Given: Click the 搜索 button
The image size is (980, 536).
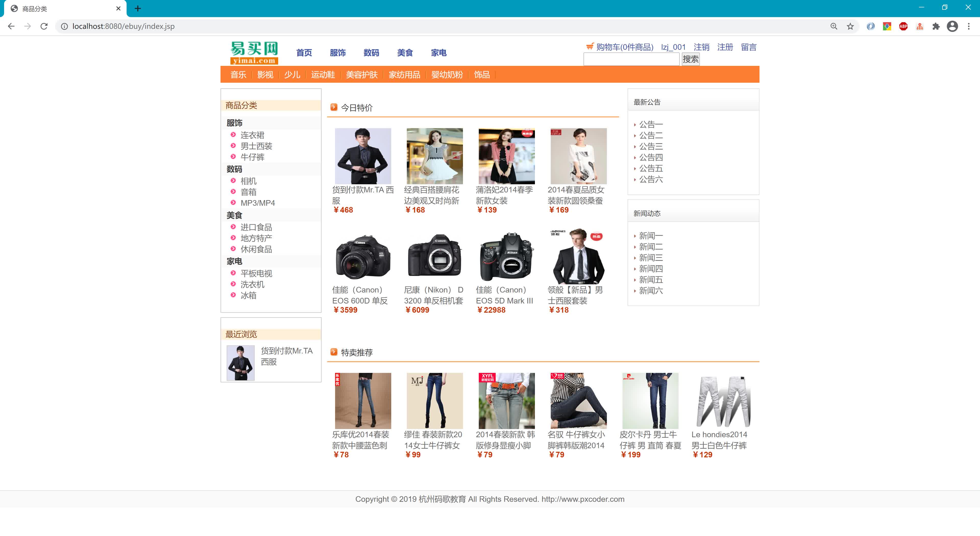Looking at the screenshot, I should (x=691, y=59).
